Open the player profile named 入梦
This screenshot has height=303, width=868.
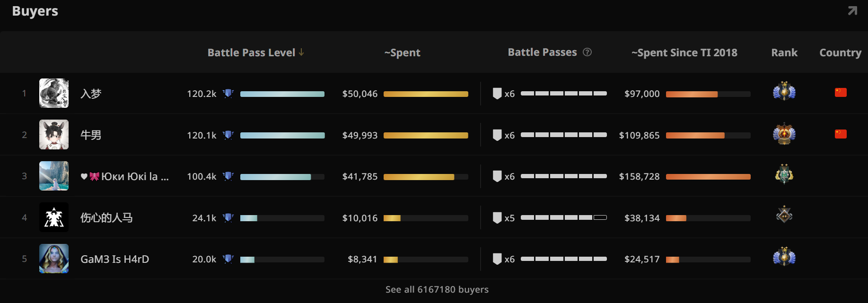click(x=91, y=94)
